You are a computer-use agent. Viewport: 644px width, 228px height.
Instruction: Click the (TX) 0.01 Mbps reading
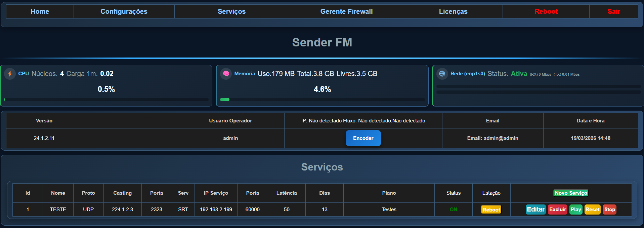[x=567, y=74]
